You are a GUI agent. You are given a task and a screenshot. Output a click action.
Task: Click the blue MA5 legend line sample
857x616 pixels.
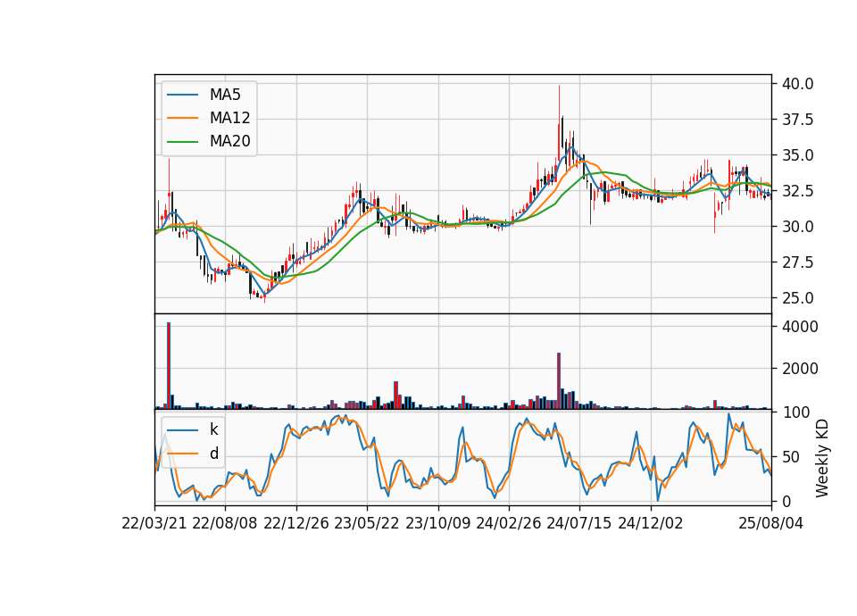pyautogui.click(x=182, y=95)
